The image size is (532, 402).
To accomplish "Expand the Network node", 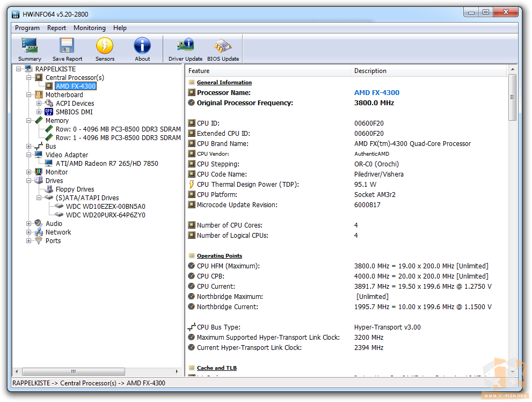I will pyautogui.click(x=29, y=232).
